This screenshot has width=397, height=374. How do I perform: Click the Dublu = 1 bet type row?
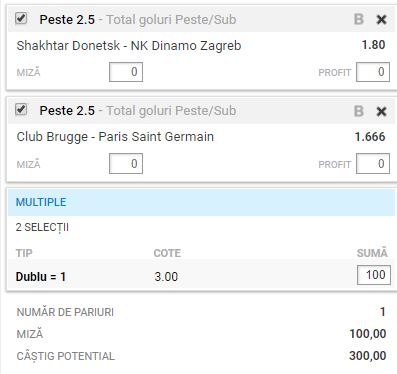point(201,276)
